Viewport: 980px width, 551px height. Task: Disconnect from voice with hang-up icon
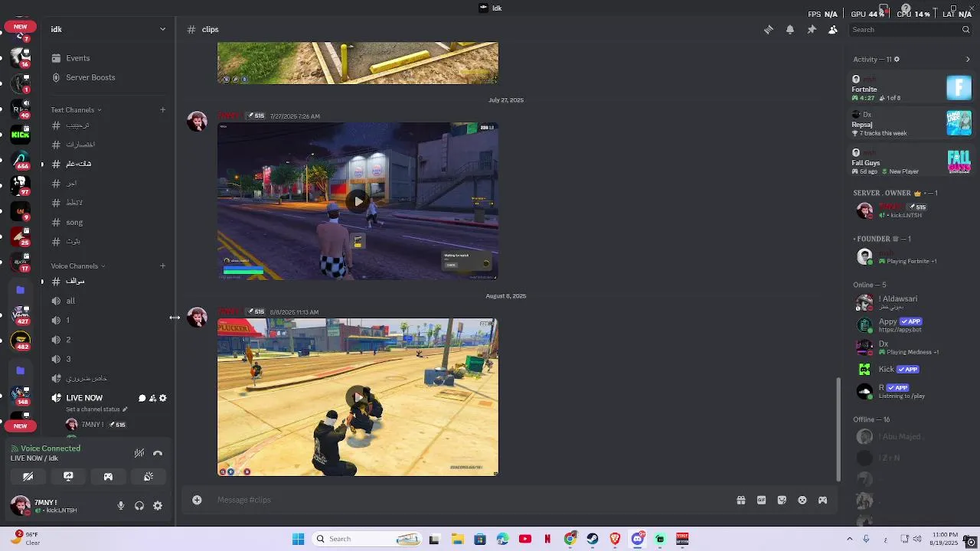(158, 453)
